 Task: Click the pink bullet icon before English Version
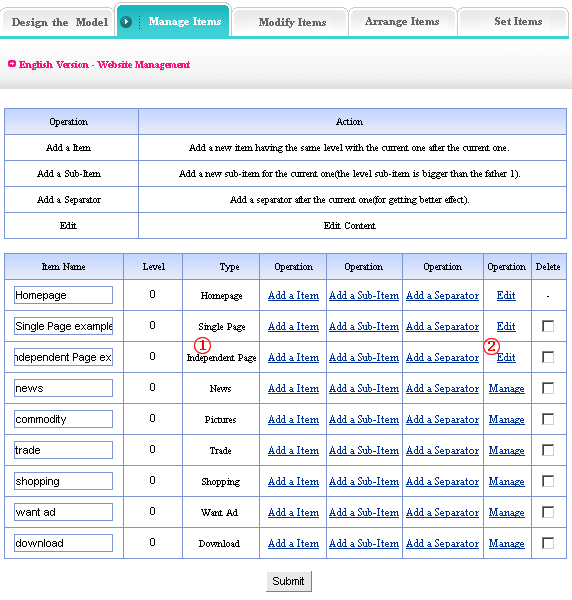[x=12, y=64]
